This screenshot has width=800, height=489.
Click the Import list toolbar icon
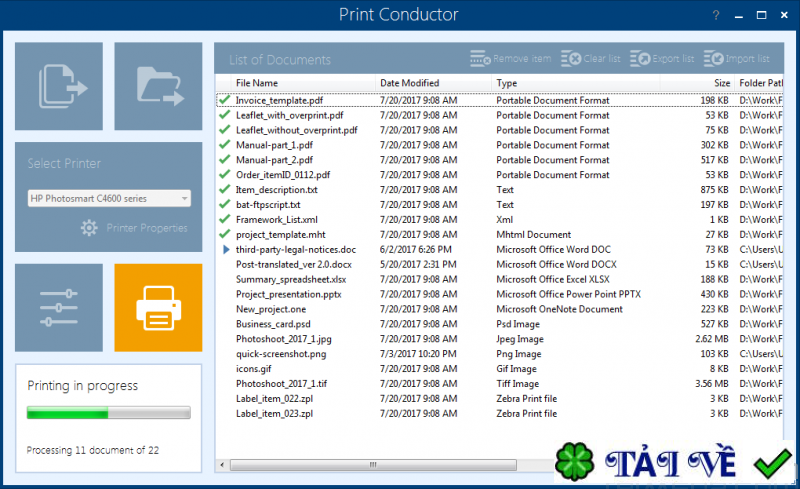(714, 59)
